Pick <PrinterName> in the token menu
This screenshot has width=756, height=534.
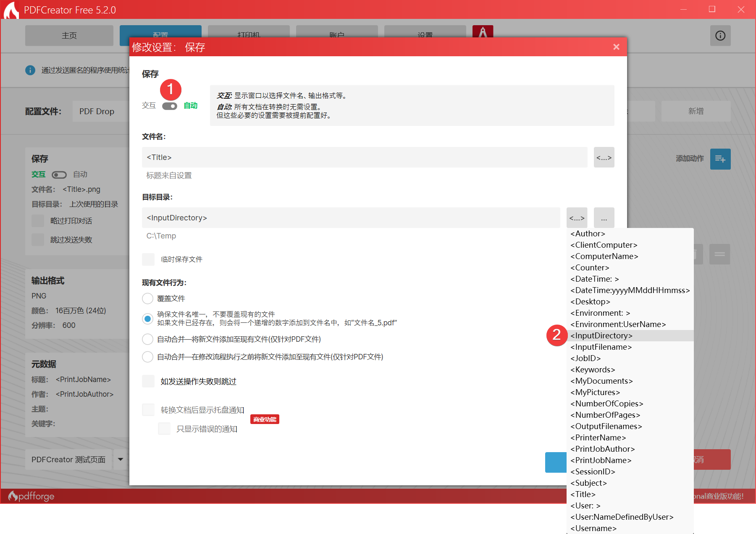(598, 437)
